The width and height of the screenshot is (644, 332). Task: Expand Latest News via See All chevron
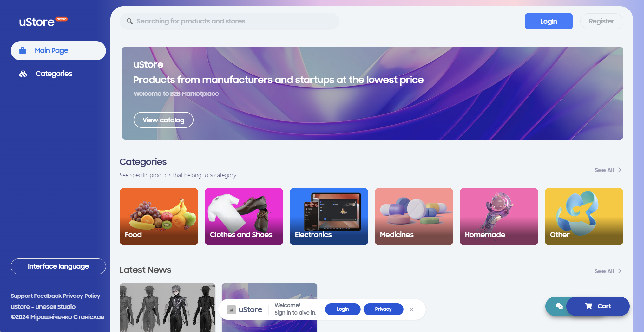point(620,271)
